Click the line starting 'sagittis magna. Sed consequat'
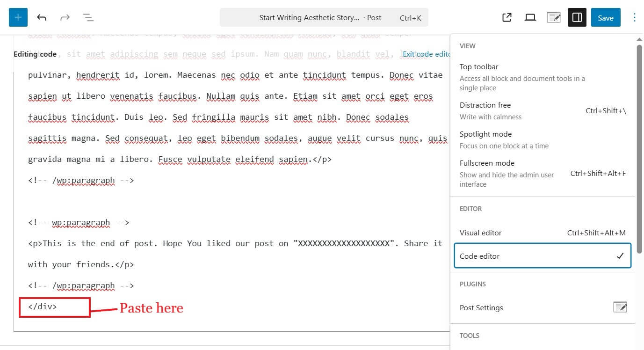The height and width of the screenshot is (350, 644). tap(238, 139)
